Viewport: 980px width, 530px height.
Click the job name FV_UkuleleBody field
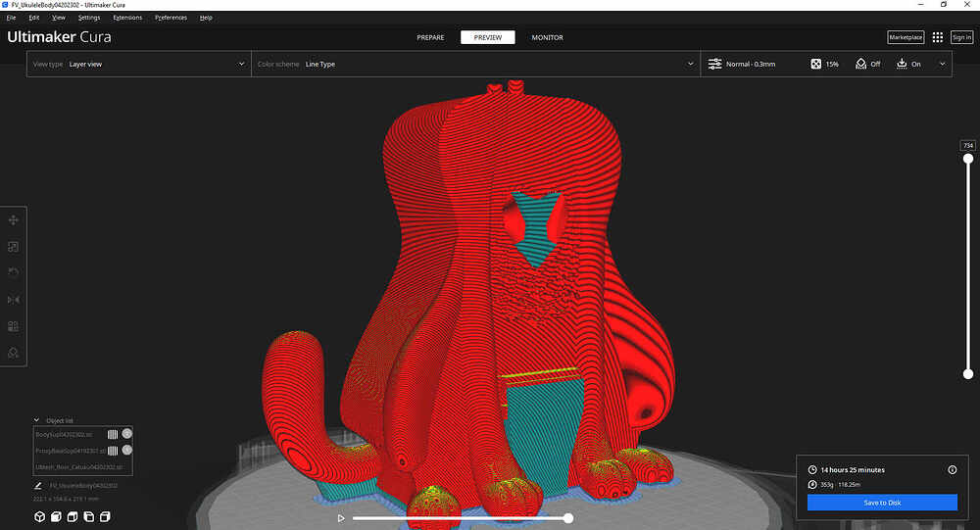point(83,486)
